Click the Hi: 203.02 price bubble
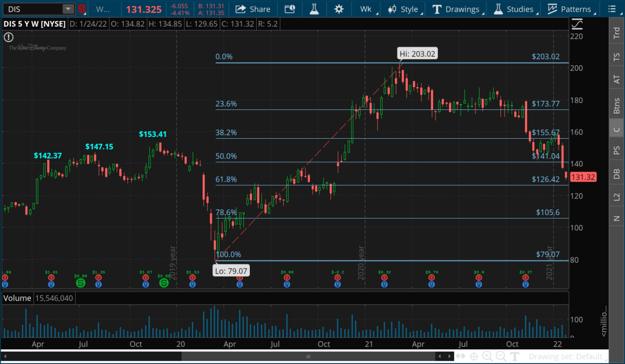The height and width of the screenshot is (364, 625). [417, 54]
